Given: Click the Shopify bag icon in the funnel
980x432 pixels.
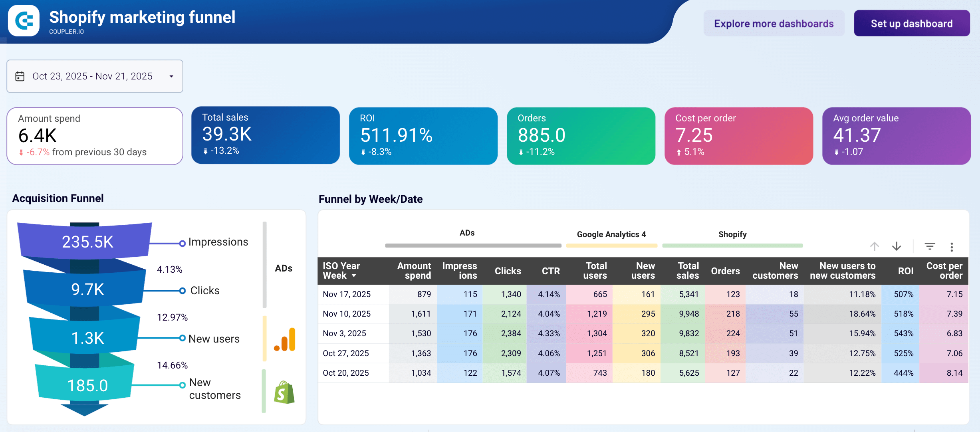Looking at the screenshot, I should point(283,393).
